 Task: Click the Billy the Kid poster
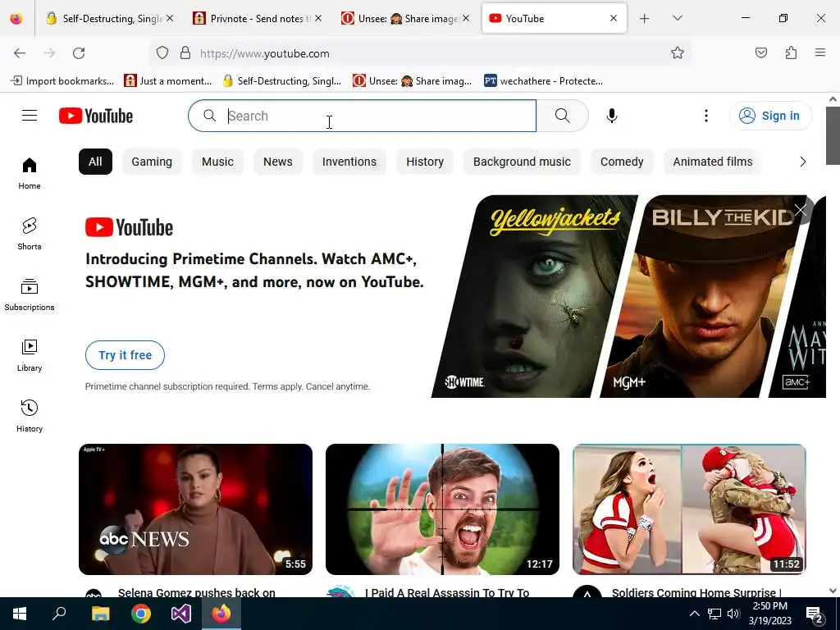705,296
